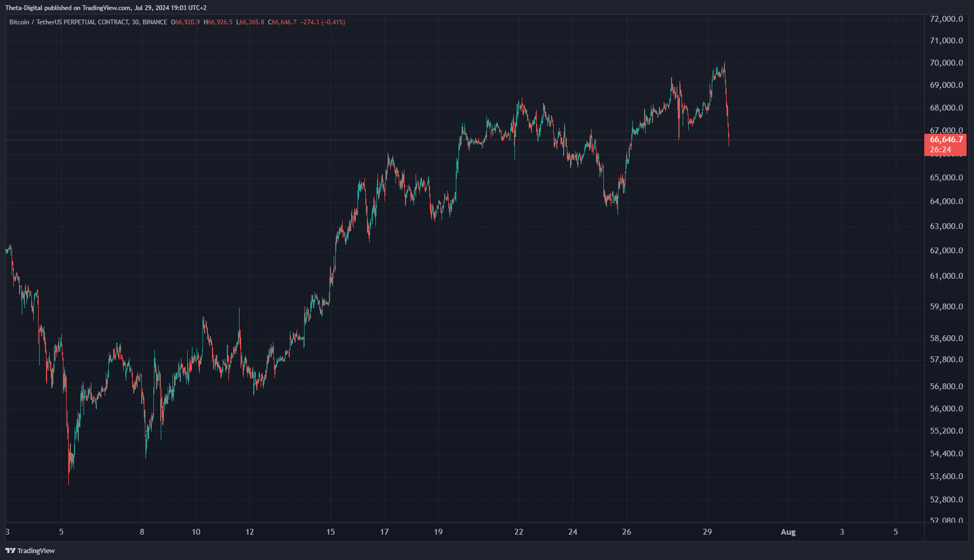This screenshot has height=560, width=974.
Task: Click the 64,000.0 price axis label
Action: (947, 201)
